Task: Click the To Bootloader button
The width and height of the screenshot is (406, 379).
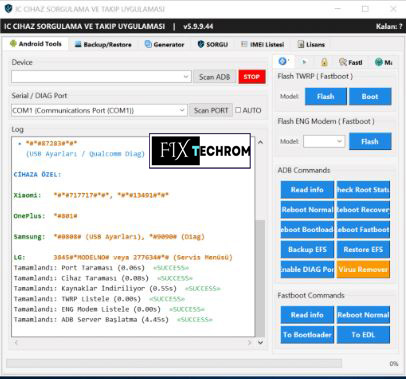Action: (307, 335)
